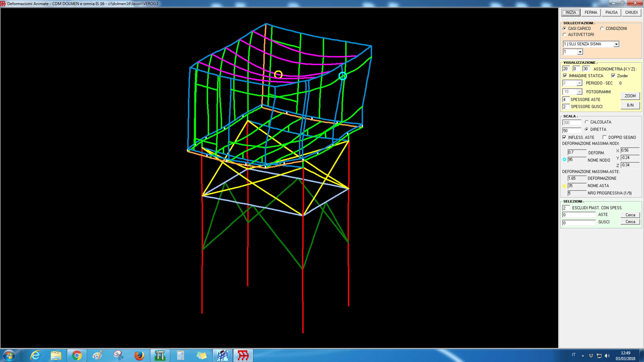The height and width of the screenshot is (362, 644).
Task: Toggle the Zorder checkbox
Action: click(613, 75)
